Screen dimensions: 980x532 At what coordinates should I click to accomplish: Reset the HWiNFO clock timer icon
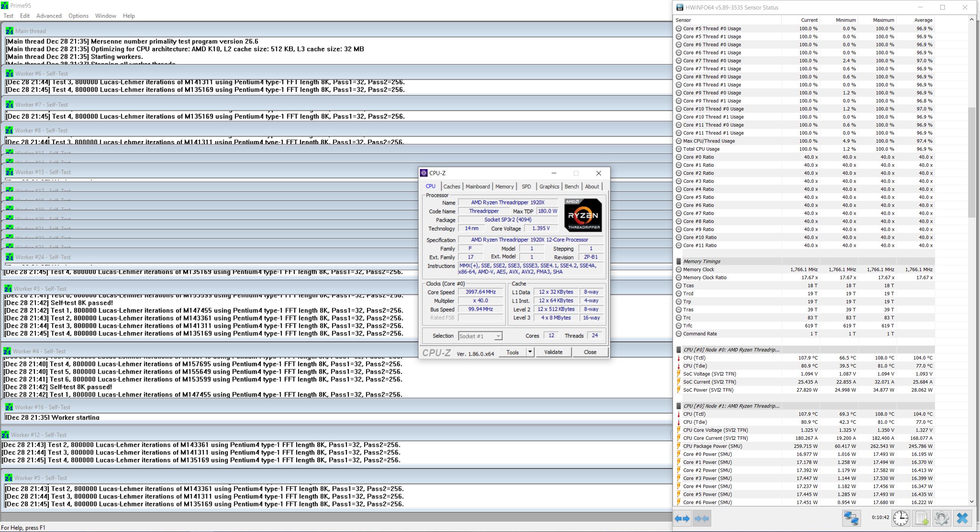(901, 519)
